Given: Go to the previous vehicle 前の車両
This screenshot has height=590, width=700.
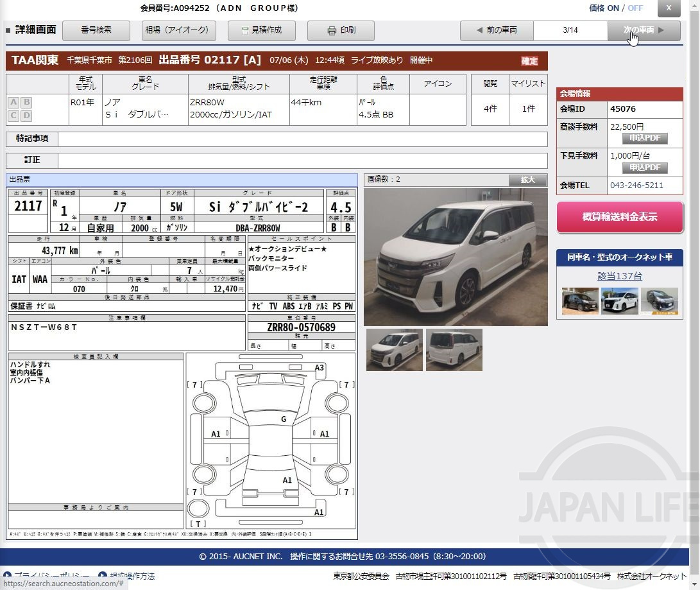Looking at the screenshot, I should [x=497, y=30].
